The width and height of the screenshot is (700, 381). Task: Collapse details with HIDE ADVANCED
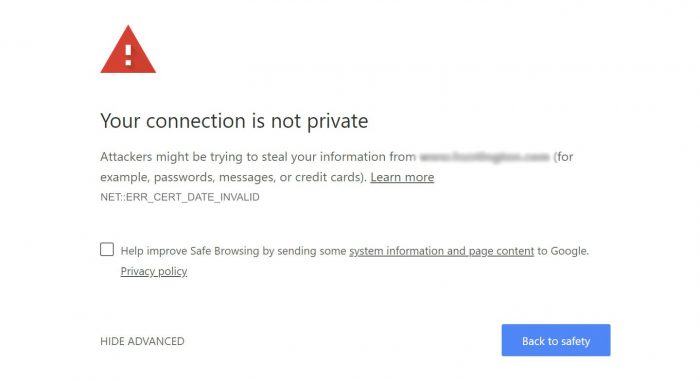[142, 341]
